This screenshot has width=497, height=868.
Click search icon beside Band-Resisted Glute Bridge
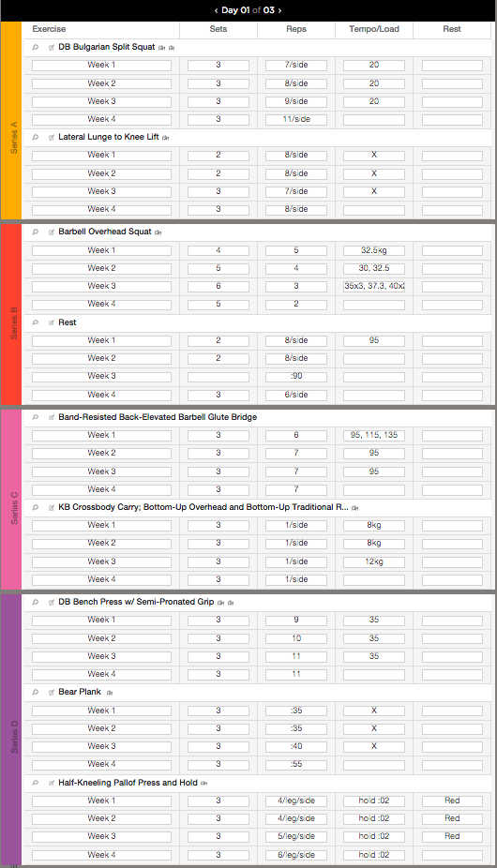coord(36,417)
